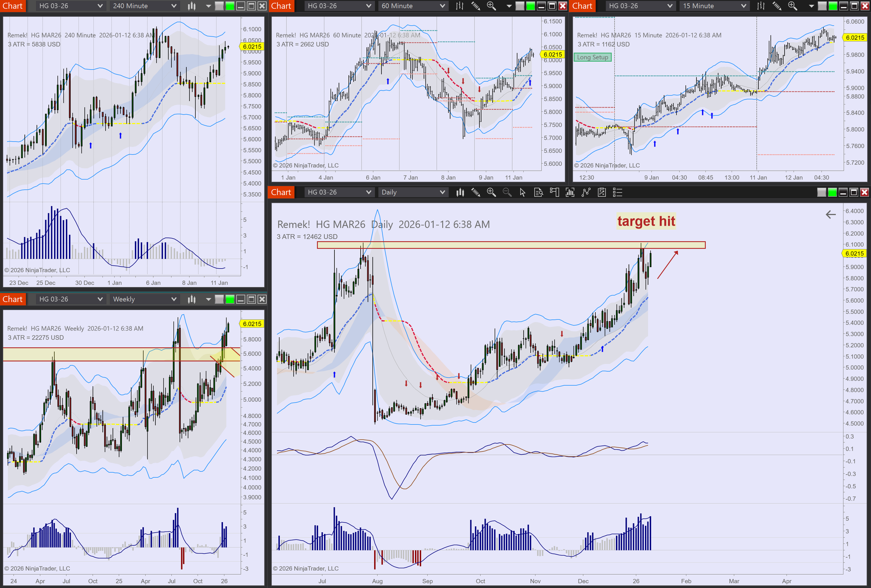Click the 'target hit' text annotation
Image resolution: width=871 pixels, height=588 pixels.
pos(646,221)
